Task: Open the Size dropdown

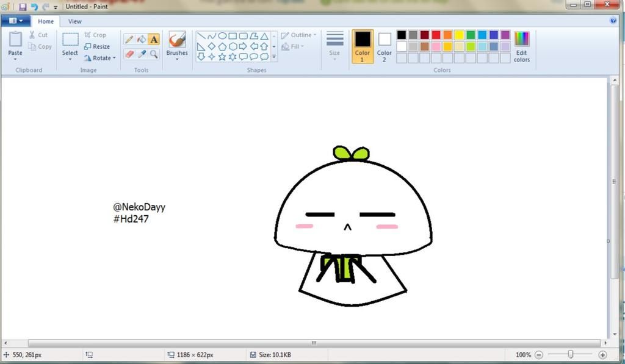Action: pos(334,46)
